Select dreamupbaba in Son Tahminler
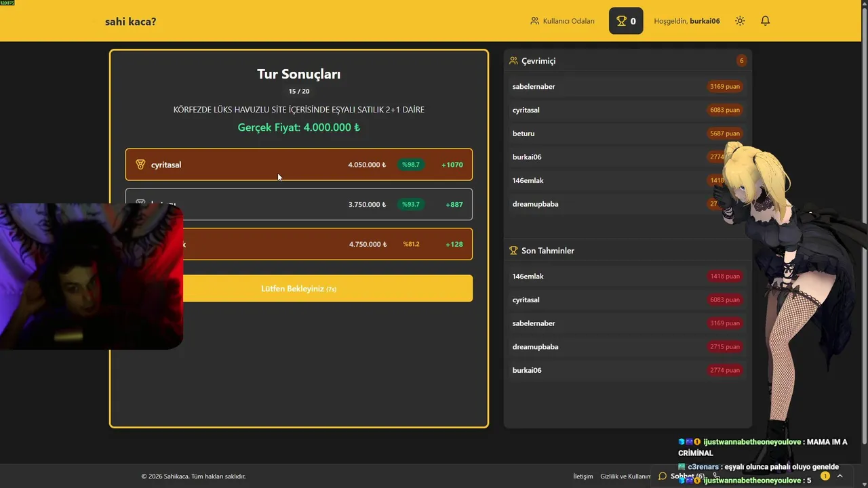Screen dimensions: 868x488 coord(627,346)
